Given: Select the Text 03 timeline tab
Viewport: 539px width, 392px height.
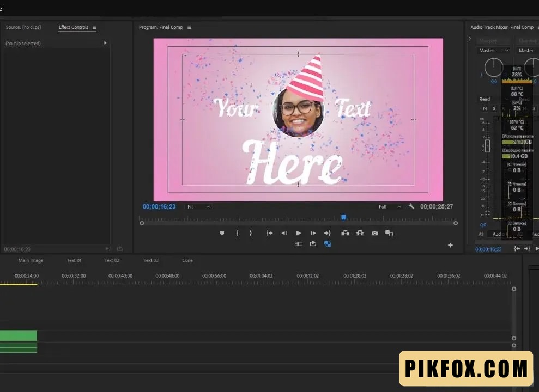Looking at the screenshot, I should 151,260.
